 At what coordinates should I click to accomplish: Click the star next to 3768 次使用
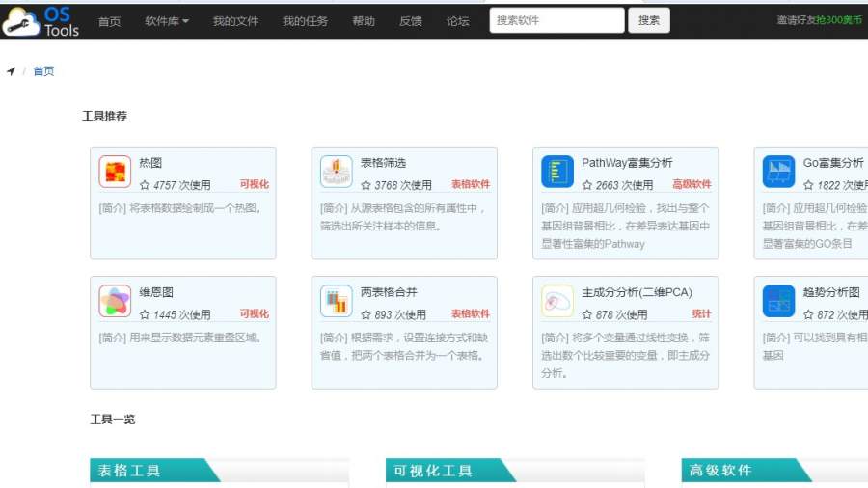pyautogui.click(x=366, y=185)
